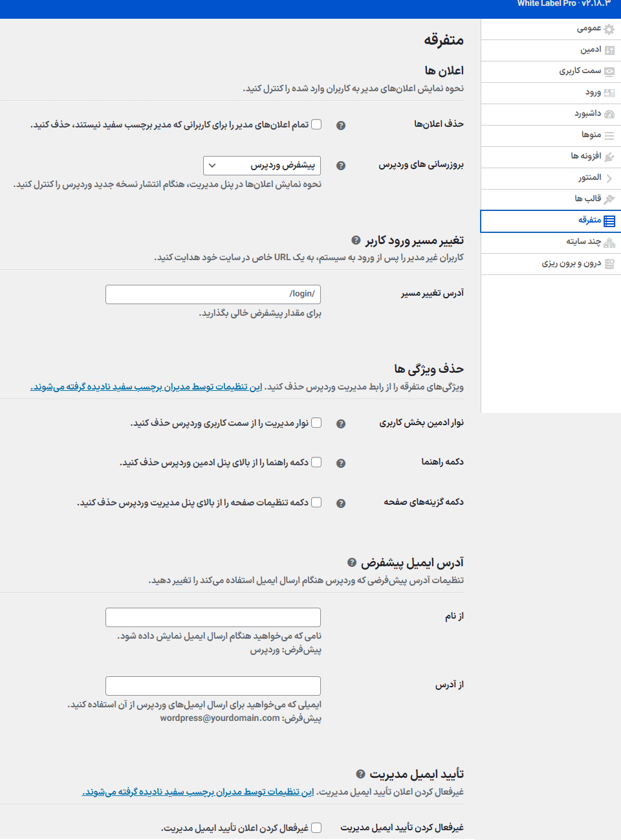
Task: Click the آدرس تغییر مسیر input field
Action: [x=213, y=294]
